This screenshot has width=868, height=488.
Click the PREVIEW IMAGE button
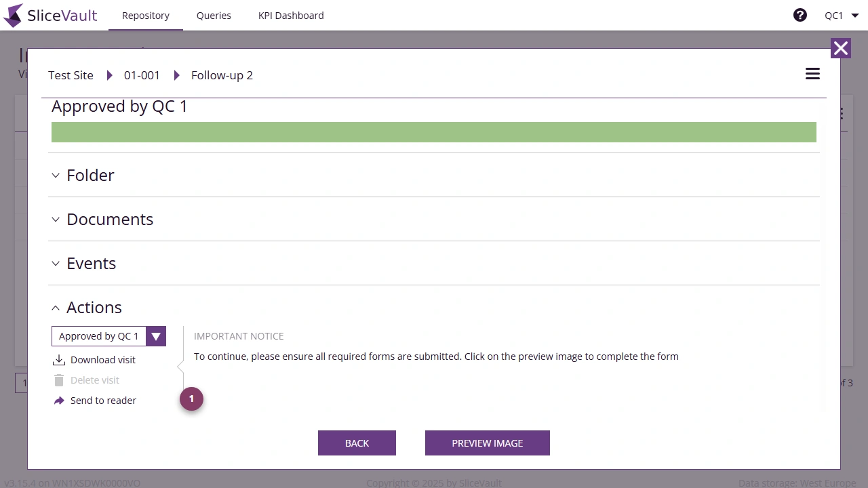tap(487, 443)
